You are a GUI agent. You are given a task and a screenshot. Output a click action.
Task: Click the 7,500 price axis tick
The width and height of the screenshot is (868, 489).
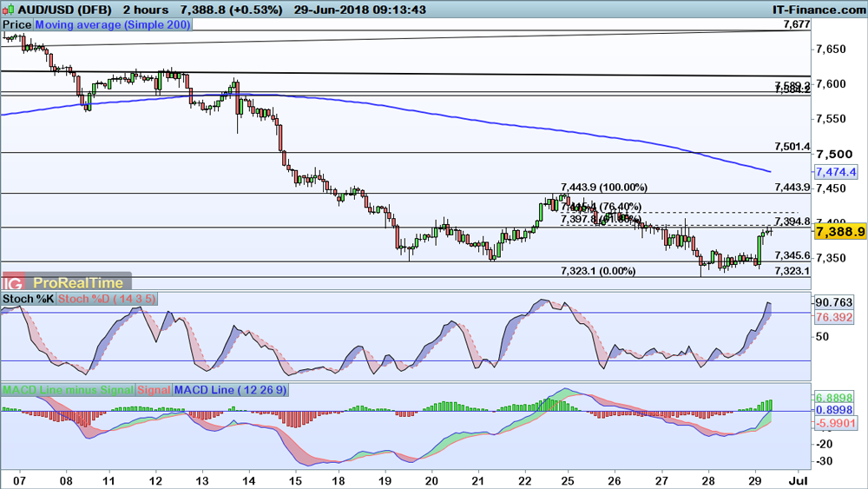click(833, 154)
